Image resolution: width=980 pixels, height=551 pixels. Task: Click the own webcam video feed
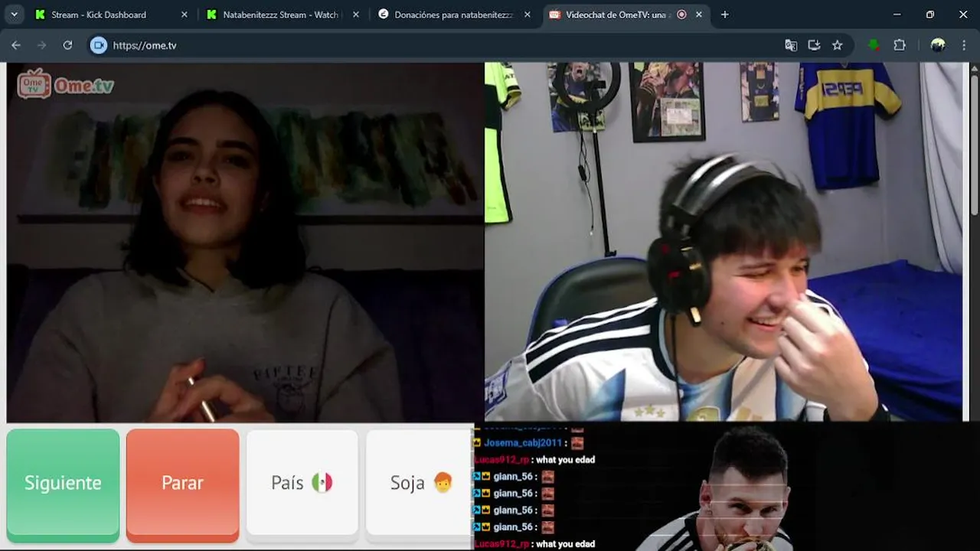(x=724, y=242)
